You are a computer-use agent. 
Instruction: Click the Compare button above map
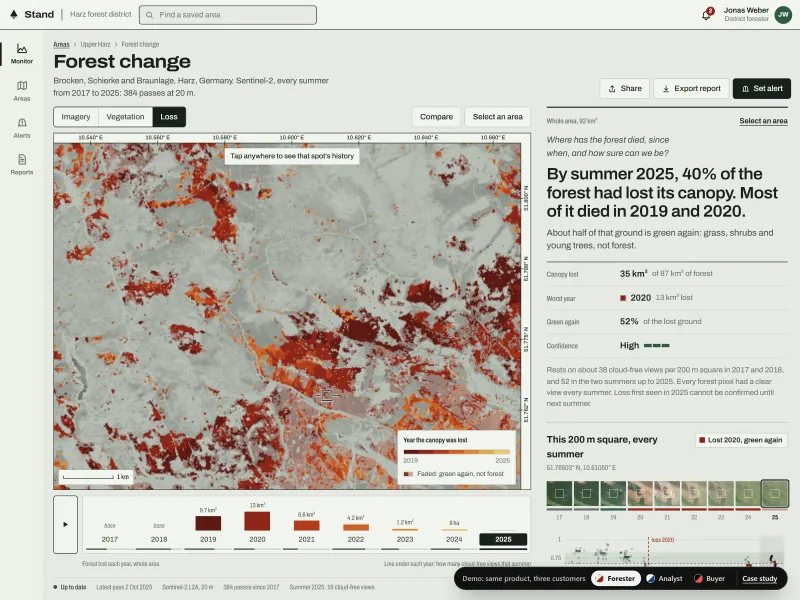436,117
